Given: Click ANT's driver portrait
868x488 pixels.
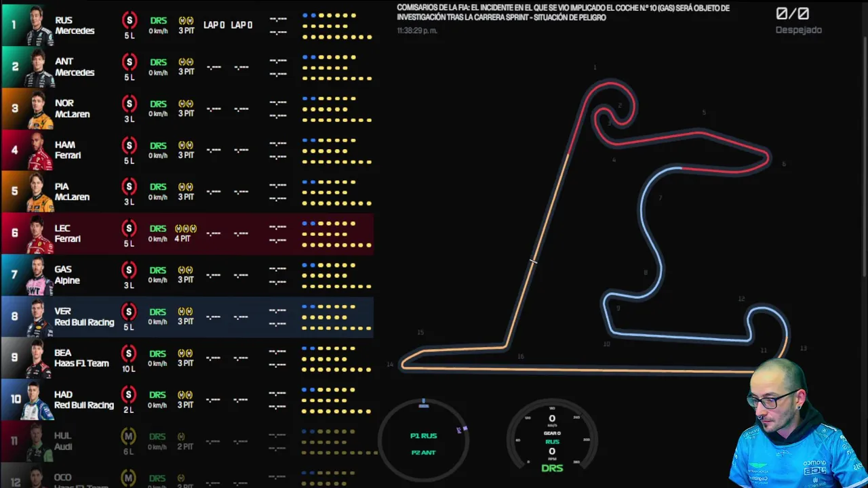Looking at the screenshot, I should pos(40,67).
